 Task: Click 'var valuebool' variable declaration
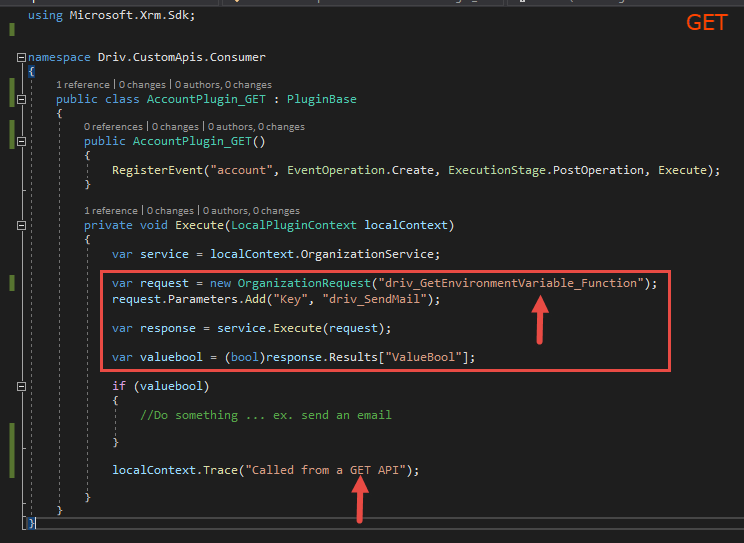point(157,357)
